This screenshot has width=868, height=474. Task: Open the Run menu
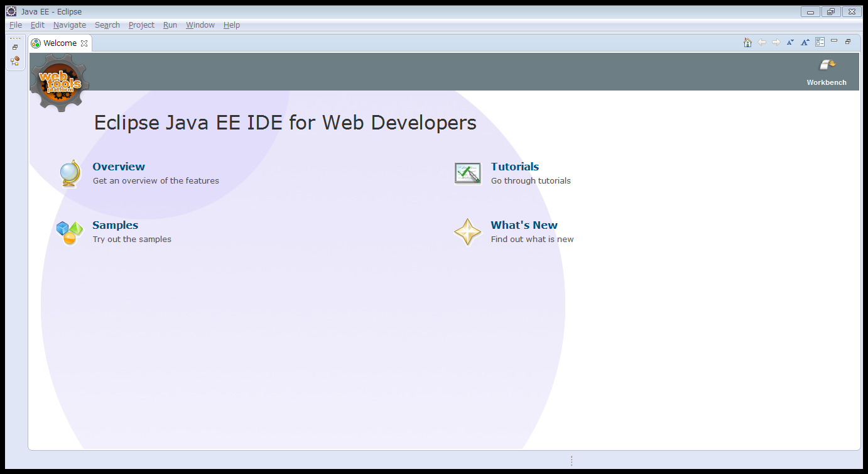(x=170, y=25)
